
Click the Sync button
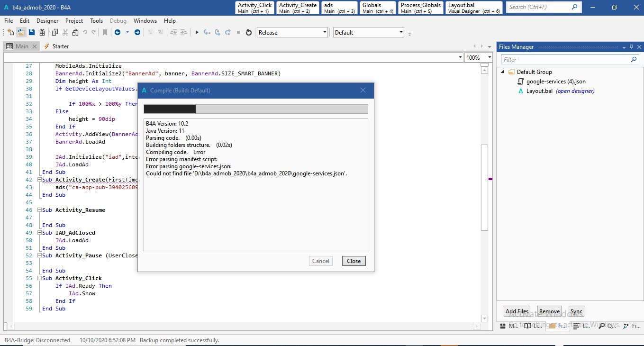[x=576, y=311]
